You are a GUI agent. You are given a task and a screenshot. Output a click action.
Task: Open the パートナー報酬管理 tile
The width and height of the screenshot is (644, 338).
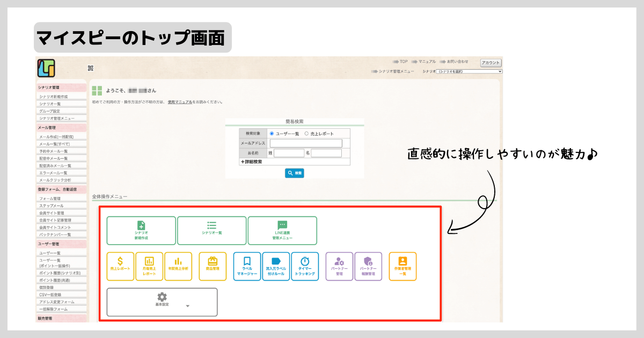pos(368,266)
